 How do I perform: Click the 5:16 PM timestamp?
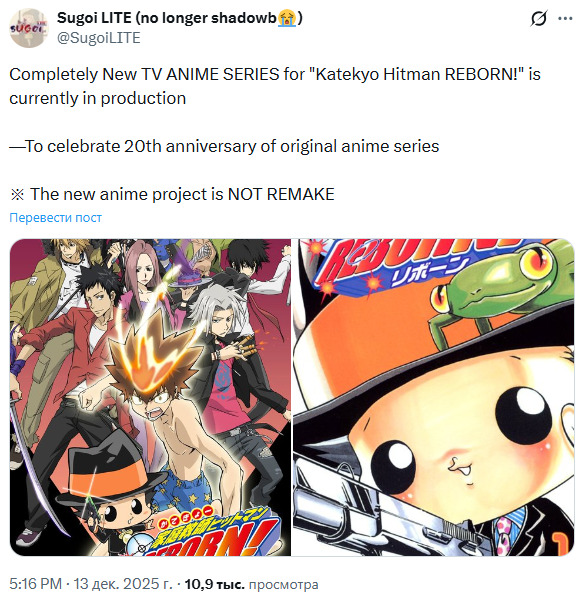(x=35, y=584)
